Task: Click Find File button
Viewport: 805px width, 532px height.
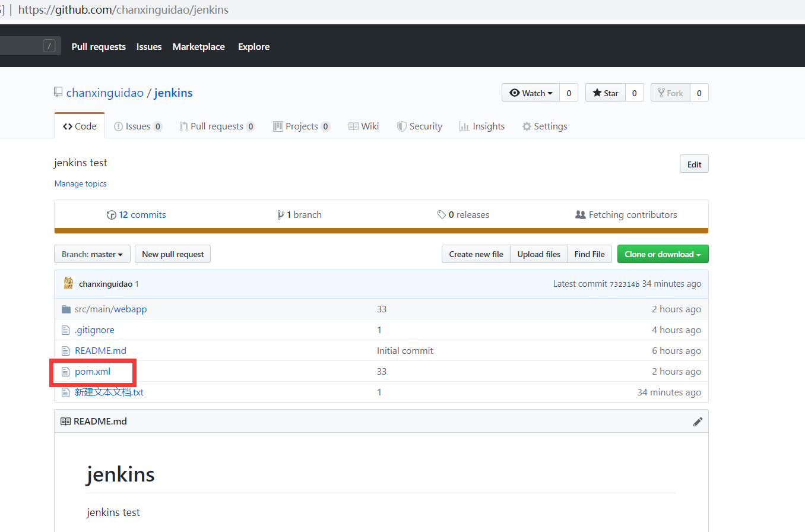Action: point(590,254)
